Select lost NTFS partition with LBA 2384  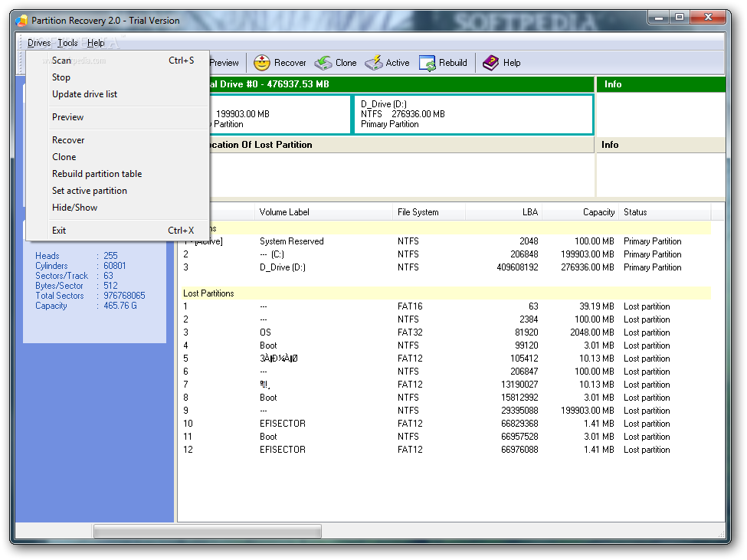pyautogui.click(x=446, y=319)
